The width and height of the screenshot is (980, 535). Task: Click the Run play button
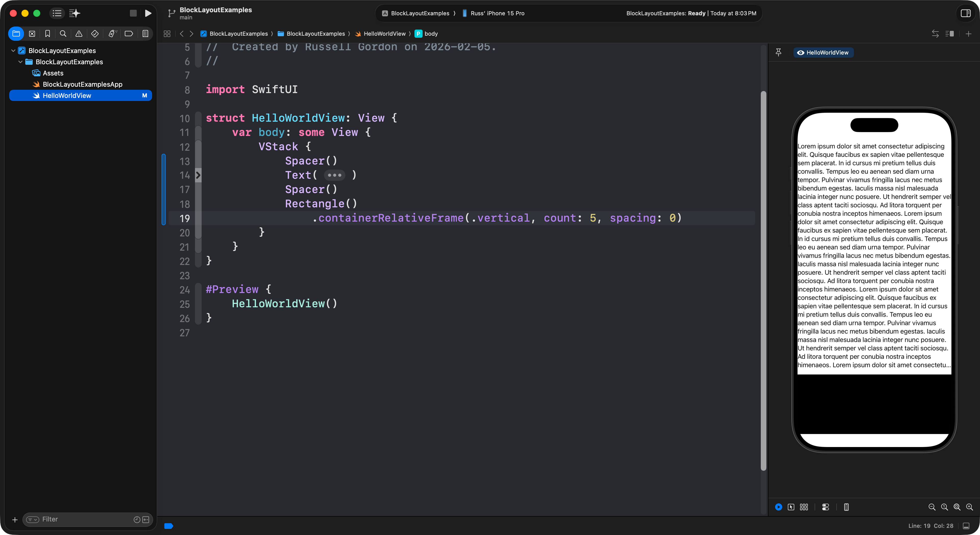(x=148, y=13)
